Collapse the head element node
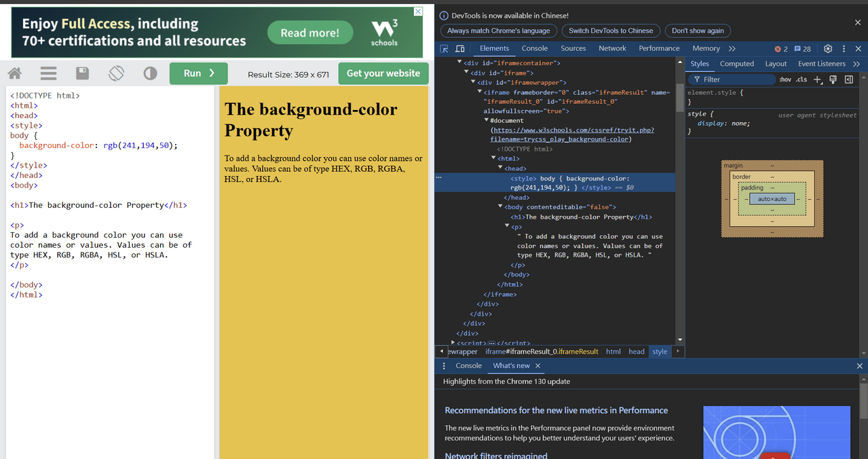This screenshot has width=868, height=459. 501,168
